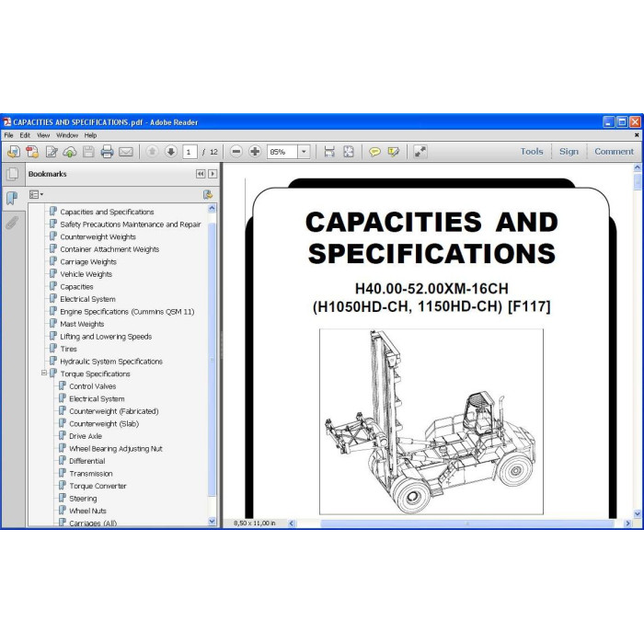
Task: Click the Fit Width scrolling icon
Action: pyautogui.click(x=329, y=152)
